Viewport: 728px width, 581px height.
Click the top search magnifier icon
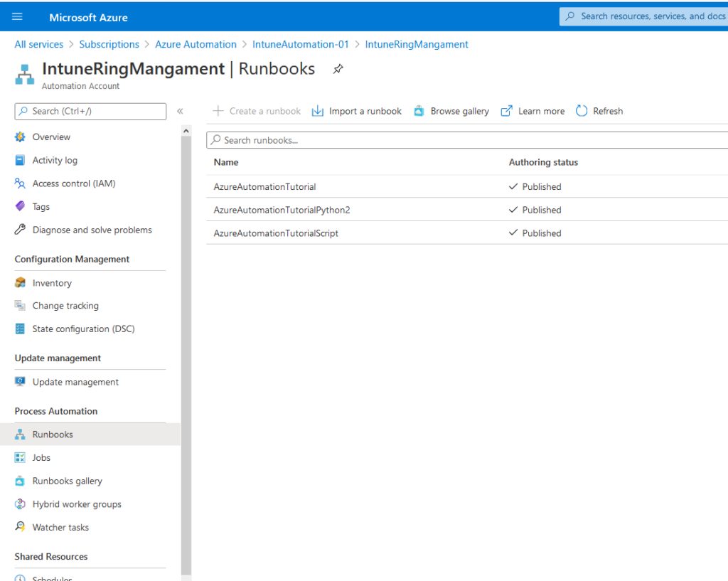tap(570, 16)
